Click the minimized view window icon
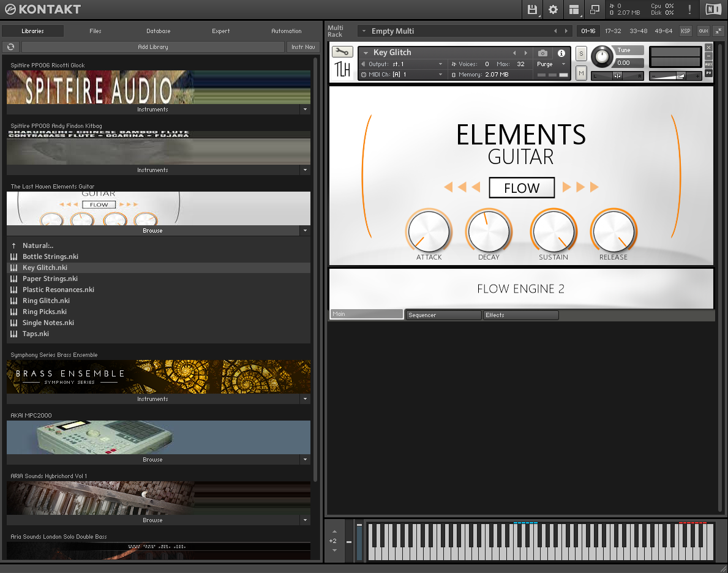Image resolution: width=728 pixels, height=573 pixels. pyautogui.click(x=595, y=9)
